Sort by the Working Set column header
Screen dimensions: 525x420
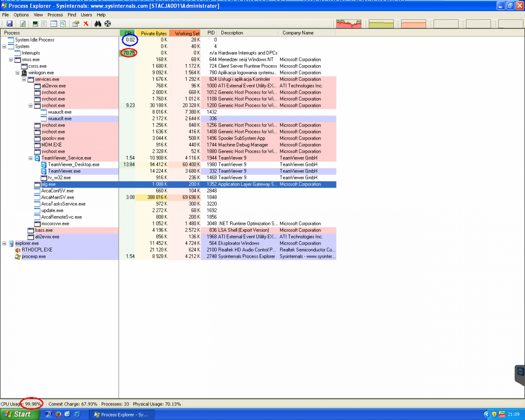(185, 33)
